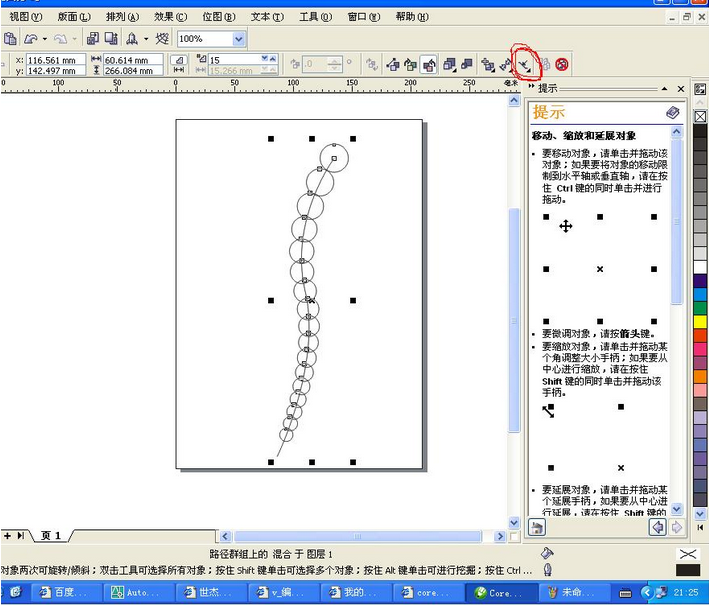Click the Accelerate sizing for blend icon
The height and width of the screenshot is (605, 709).
tap(466, 65)
